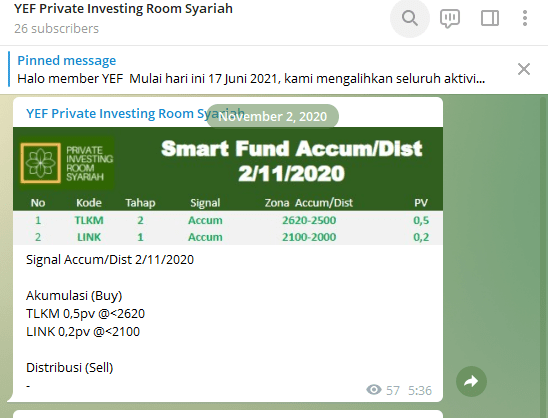Image resolution: width=548 pixels, height=418 pixels.
Task: Click the eye views counter icon
Action: click(x=374, y=389)
